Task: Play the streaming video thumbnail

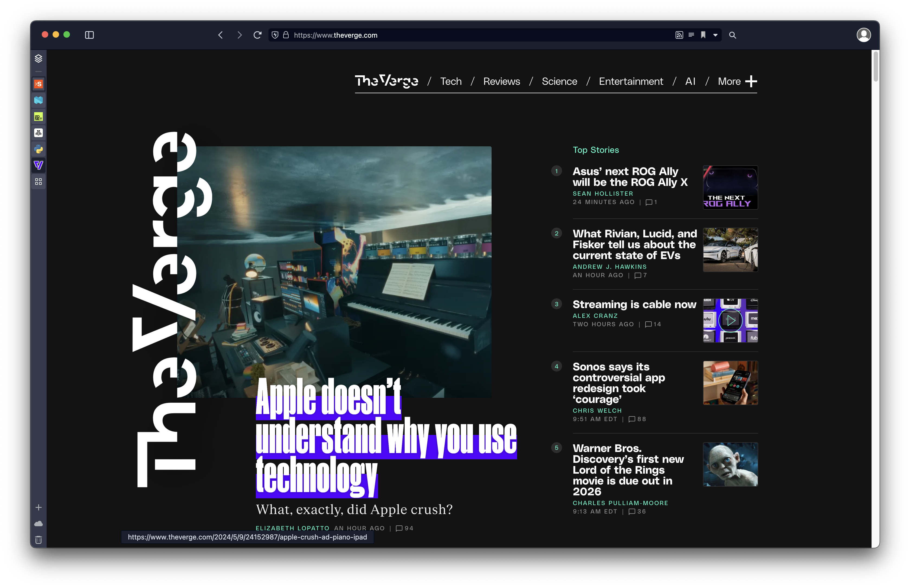Action: [x=730, y=320]
